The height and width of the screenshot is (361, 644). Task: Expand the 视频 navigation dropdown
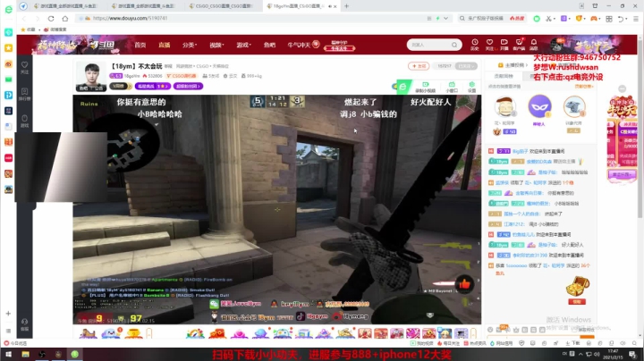[216, 45]
